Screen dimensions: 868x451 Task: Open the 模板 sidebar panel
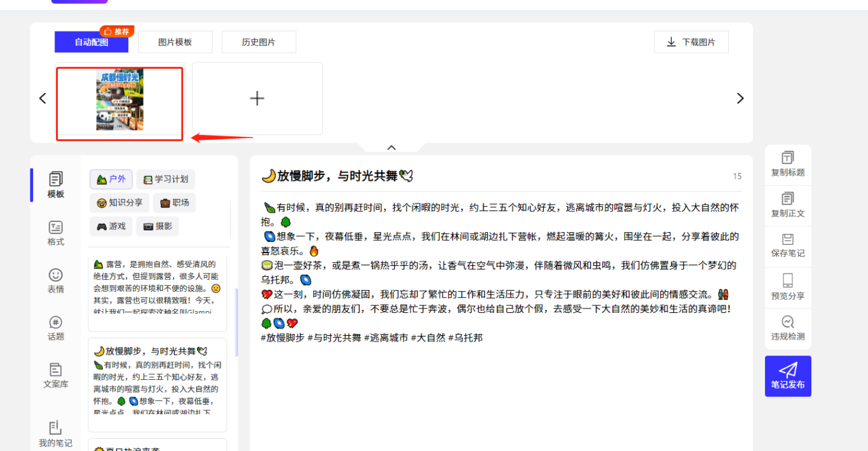pyautogui.click(x=56, y=184)
